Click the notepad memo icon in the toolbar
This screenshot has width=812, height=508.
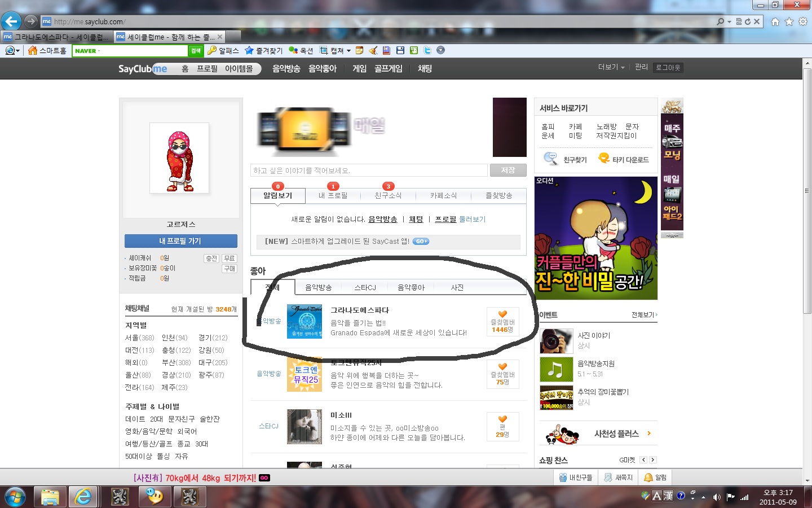pos(359,50)
